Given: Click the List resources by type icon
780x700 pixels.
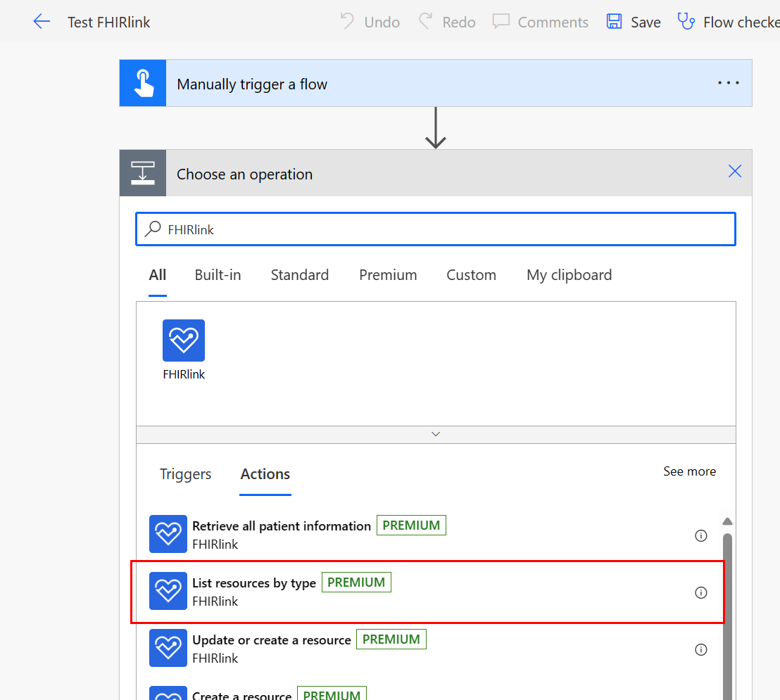Looking at the screenshot, I should coord(168,591).
